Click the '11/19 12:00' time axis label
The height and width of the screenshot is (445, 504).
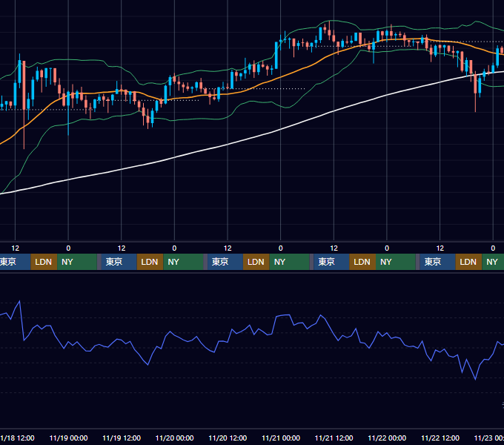point(122,438)
